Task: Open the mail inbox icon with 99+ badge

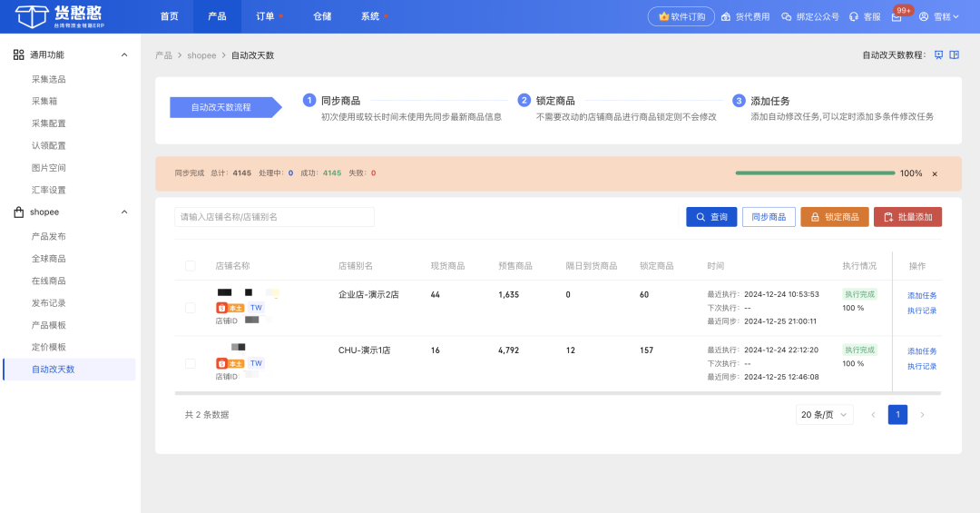Action: coord(897,17)
